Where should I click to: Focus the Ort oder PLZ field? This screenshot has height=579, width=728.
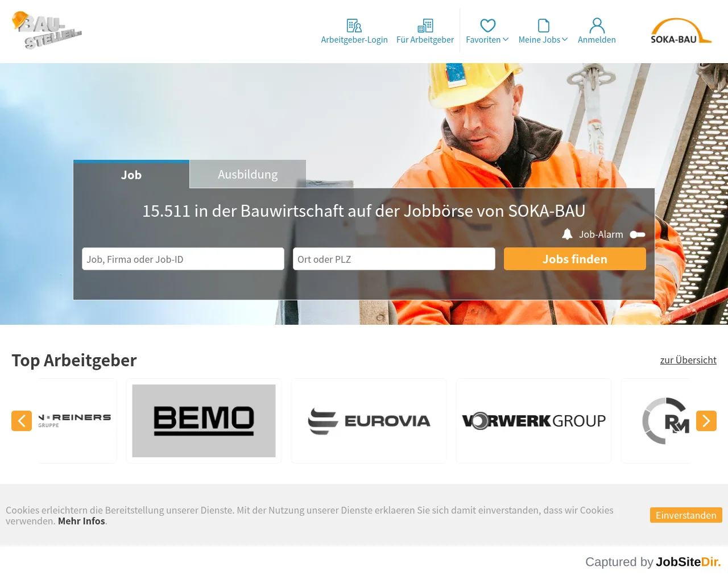[394, 259]
